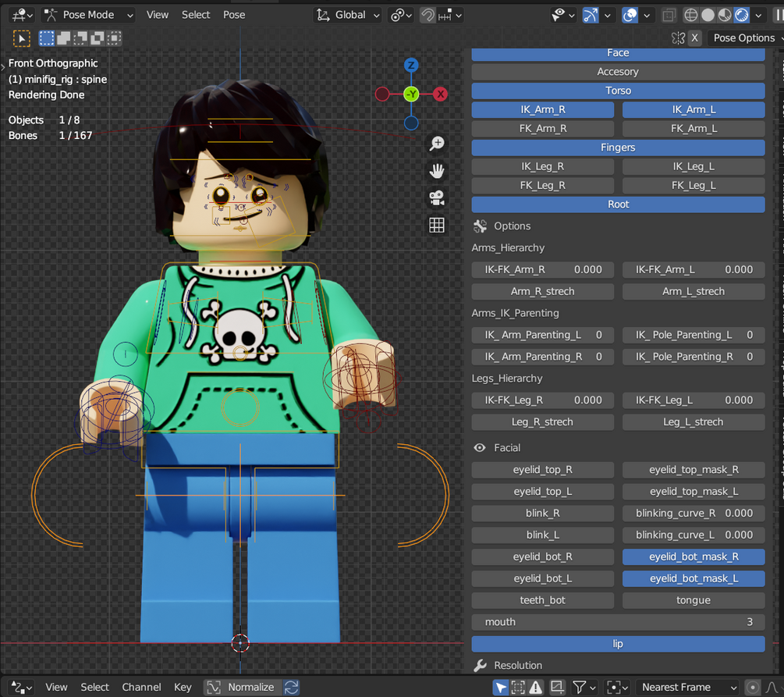Switch to material preview shading
The image size is (784, 697).
pos(725,16)
